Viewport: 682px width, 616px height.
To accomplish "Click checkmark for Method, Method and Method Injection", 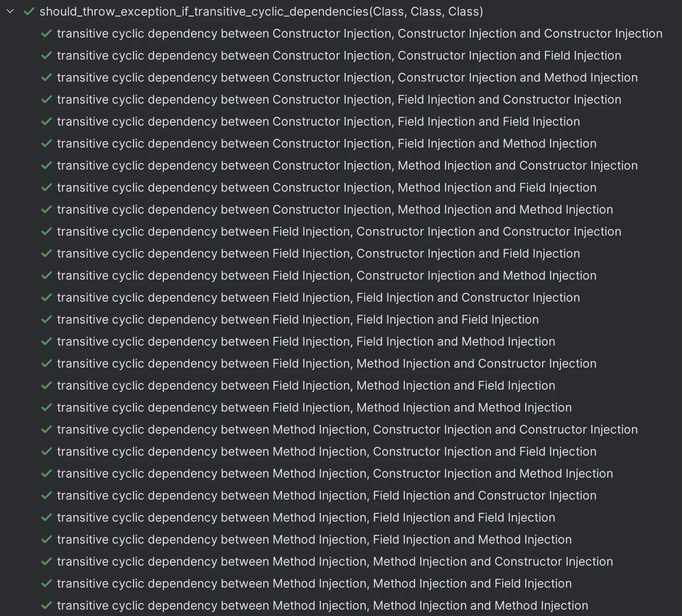I will coord(46,605).
